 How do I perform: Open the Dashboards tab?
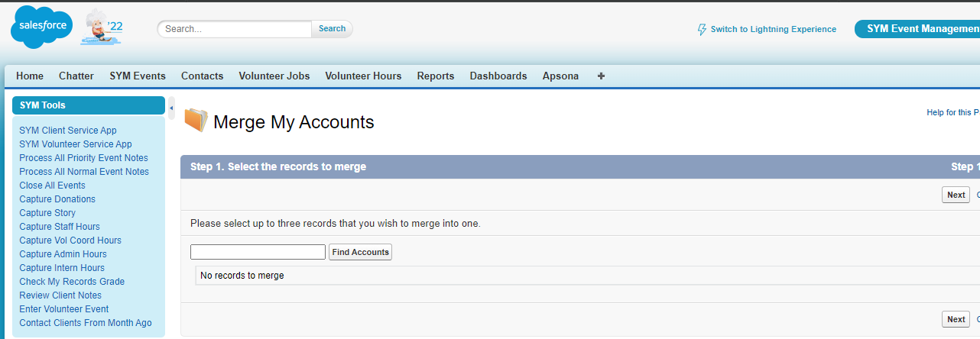coord(498,76)
